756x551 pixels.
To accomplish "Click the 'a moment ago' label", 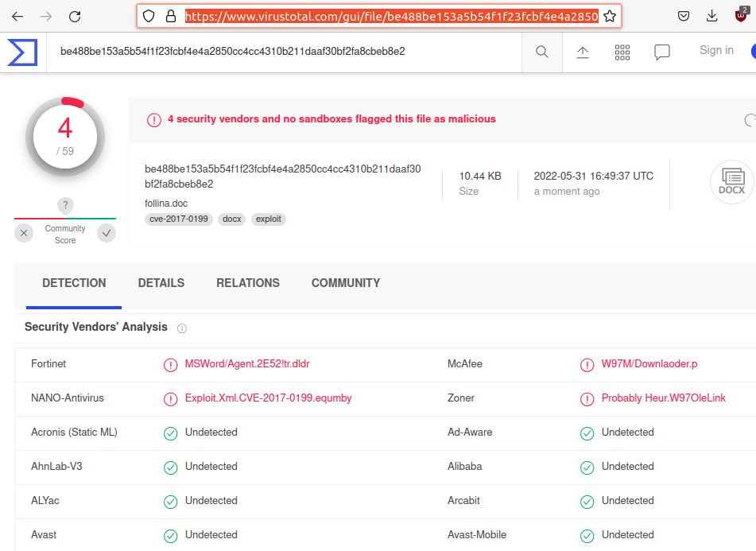I will (x=567, y=192).
